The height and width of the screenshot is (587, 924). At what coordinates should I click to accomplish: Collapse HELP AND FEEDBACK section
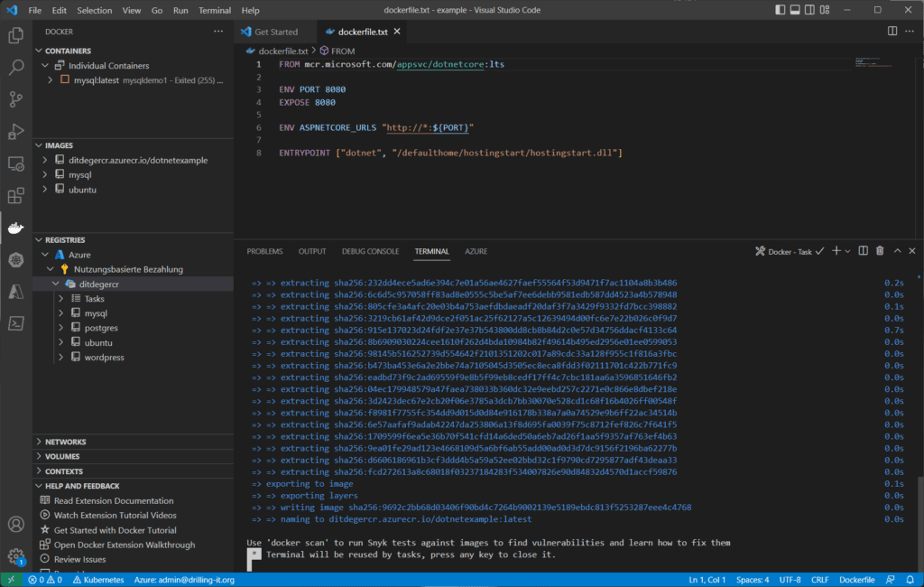click(39, 486)
